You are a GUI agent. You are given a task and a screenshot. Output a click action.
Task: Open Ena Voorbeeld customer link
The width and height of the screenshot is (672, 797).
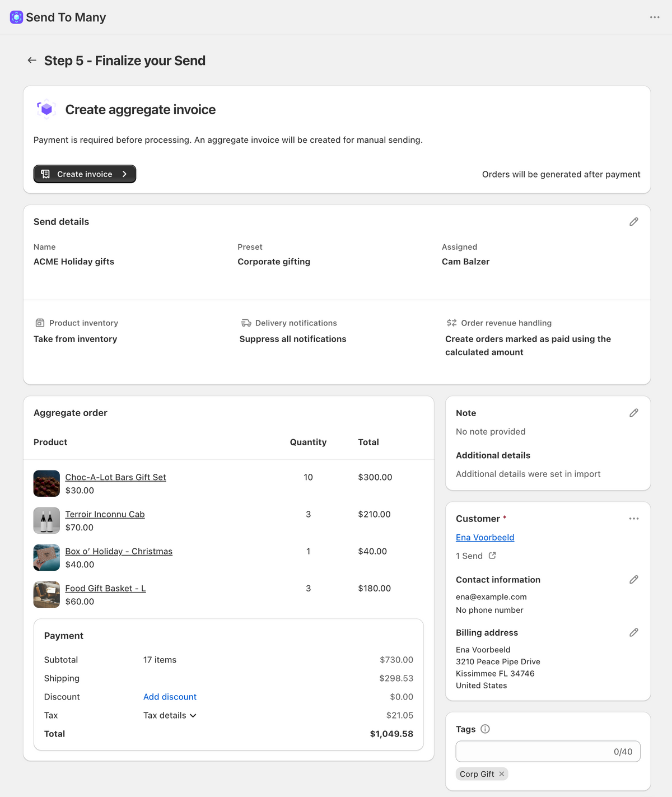click(x=485, y=537)
